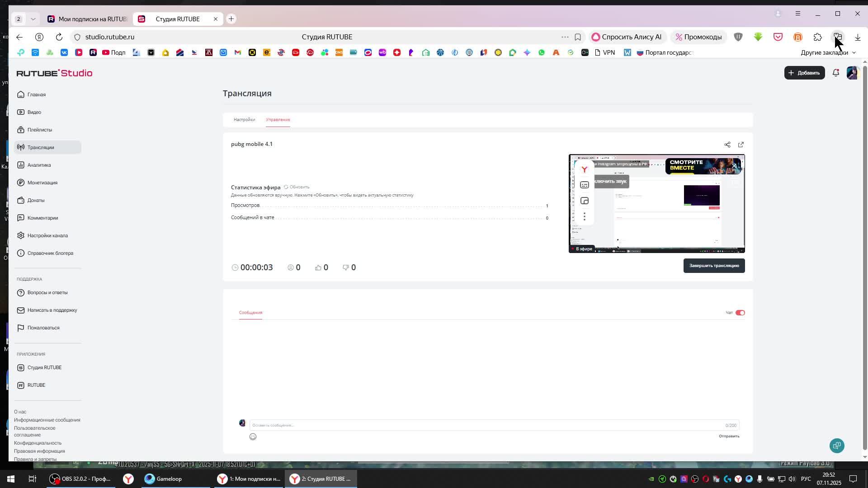The height and width of the screenshot is (488, 868).
Task: Toggle the Чат switch off
Action: click(740, 313)
